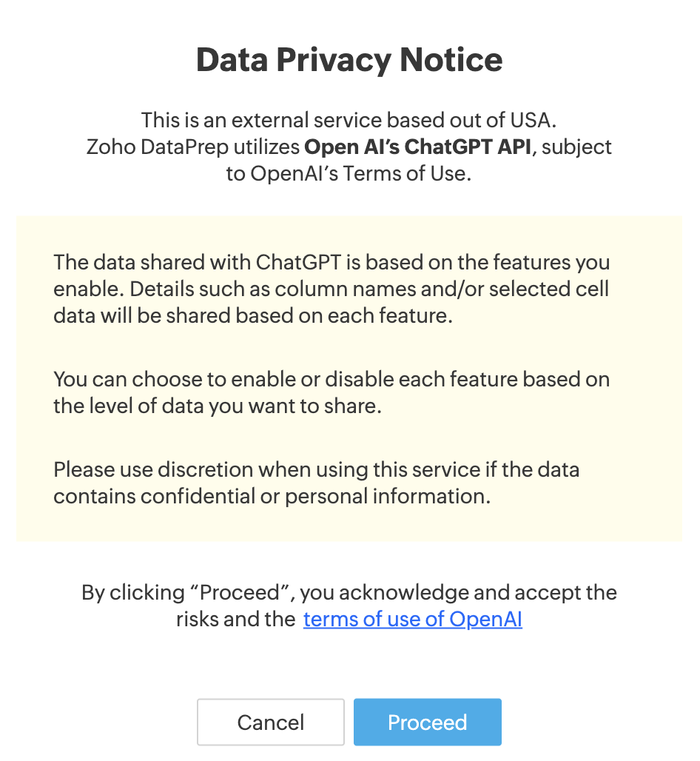Viewport: 700px width, 761px height.
Task: Click the "You can choose to enable or disable" line
Action: pos(332,380)
